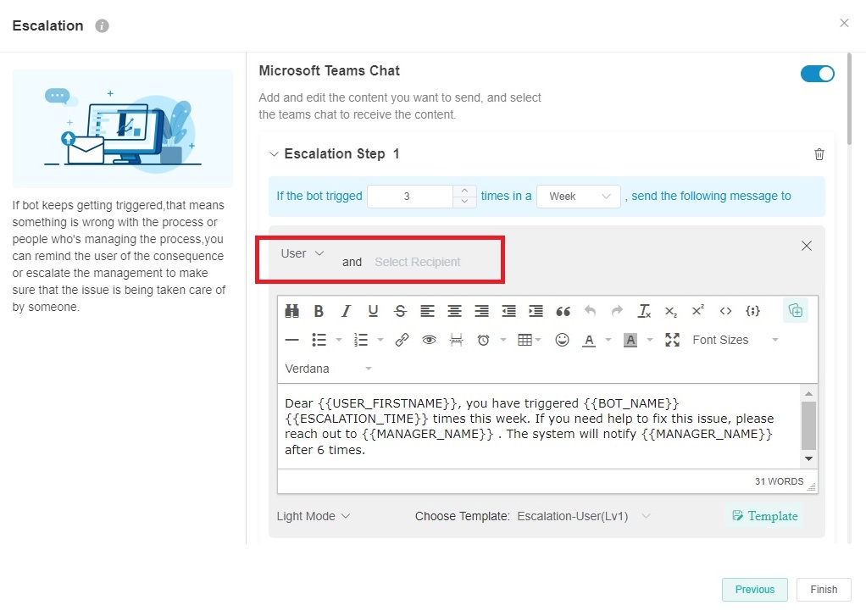Toggle bold formatting in editor
Screen dimensions: 866x616
pos(319,311)
